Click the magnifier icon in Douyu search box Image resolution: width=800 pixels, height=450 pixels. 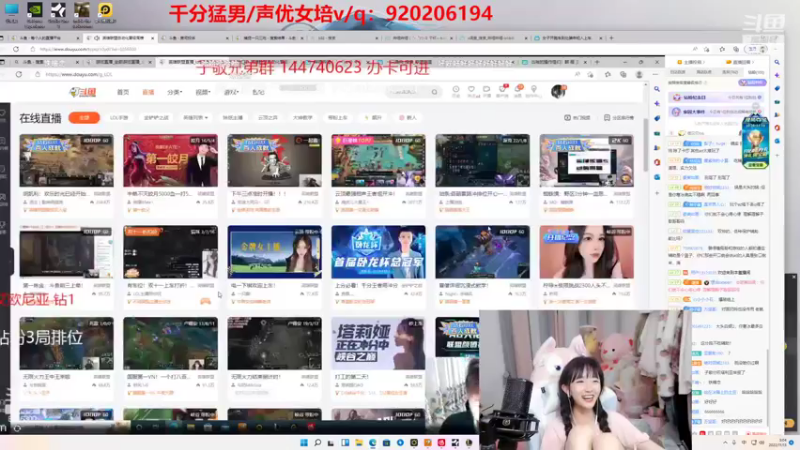tap(434, 92)
